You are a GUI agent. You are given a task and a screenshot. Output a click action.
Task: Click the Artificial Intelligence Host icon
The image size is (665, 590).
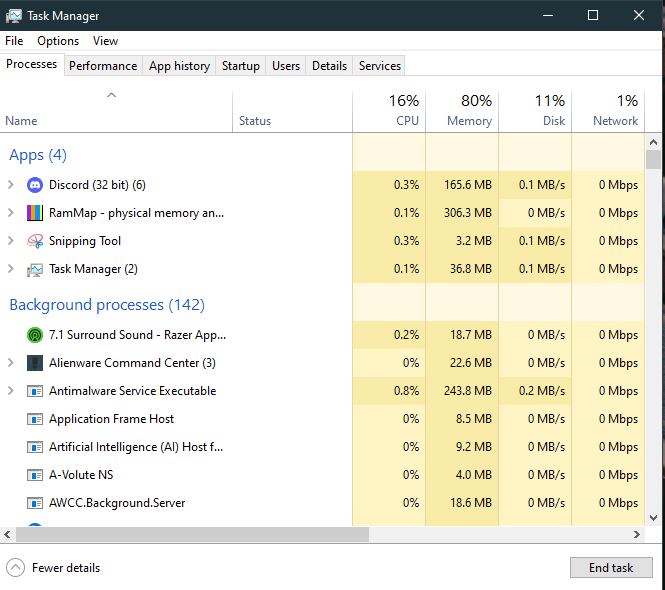click(x=35, y=447)
